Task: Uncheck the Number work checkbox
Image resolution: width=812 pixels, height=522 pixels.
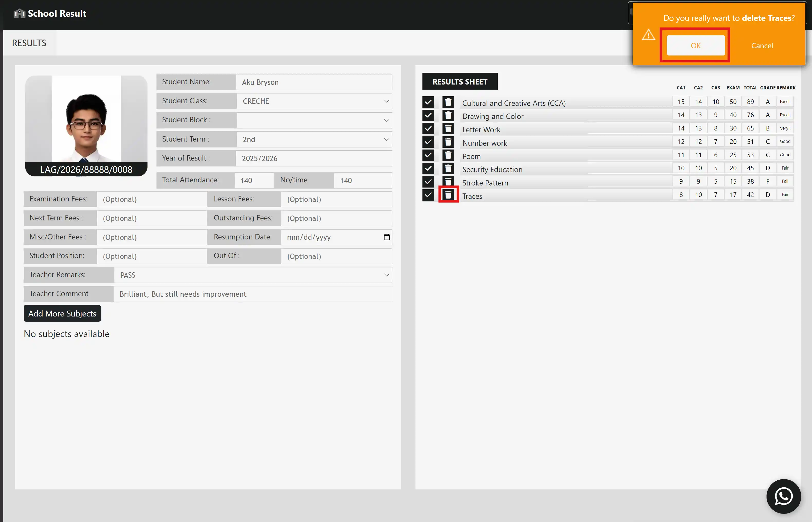Action: point(428,142)
